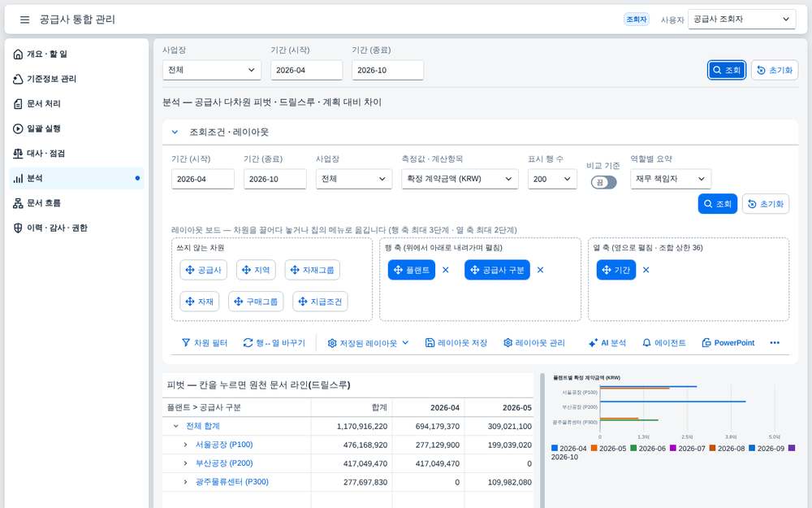This screenshot has height=508, width=812.
Task: Collapse the 조회조건 · 레이아웃 panel
Action: 175,132
